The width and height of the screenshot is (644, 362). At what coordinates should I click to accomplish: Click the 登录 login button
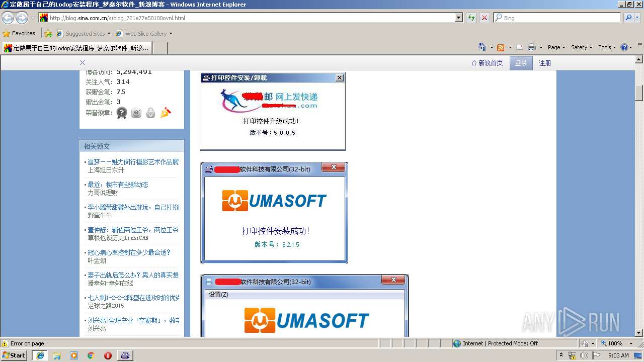(x=521, y=63)
